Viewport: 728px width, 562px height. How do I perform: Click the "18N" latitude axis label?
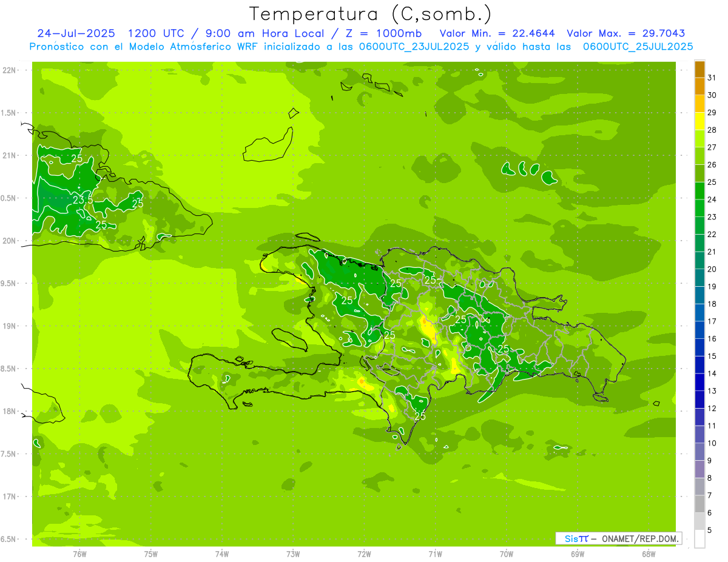[10, 411]
